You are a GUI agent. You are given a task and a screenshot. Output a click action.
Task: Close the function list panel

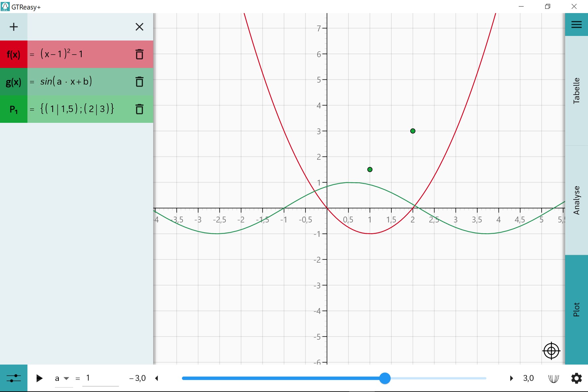(x=139, y=27)
